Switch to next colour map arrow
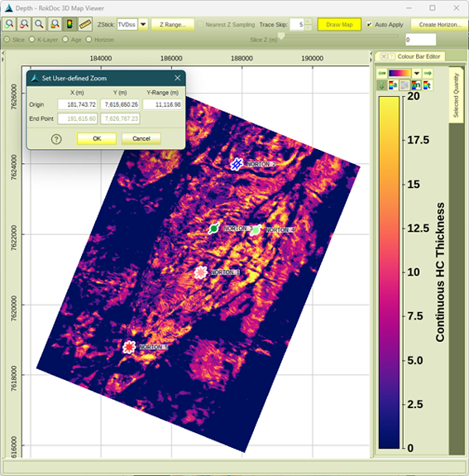 (428, 73)
